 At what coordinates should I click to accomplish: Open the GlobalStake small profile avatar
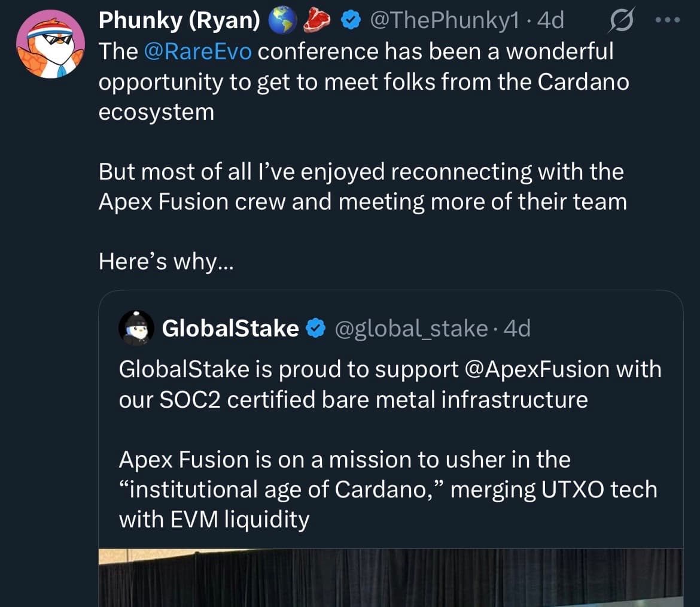point(137,328)
